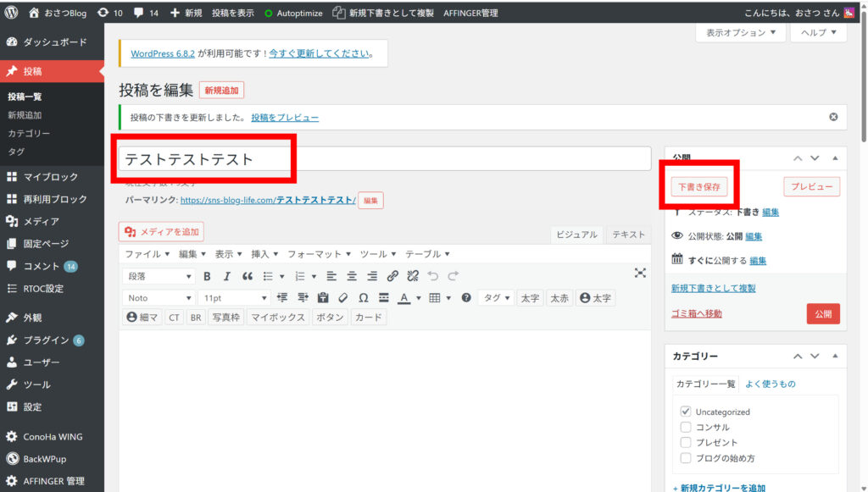868x492 pixels.
Task: Align text right
Action: [372, 276]
